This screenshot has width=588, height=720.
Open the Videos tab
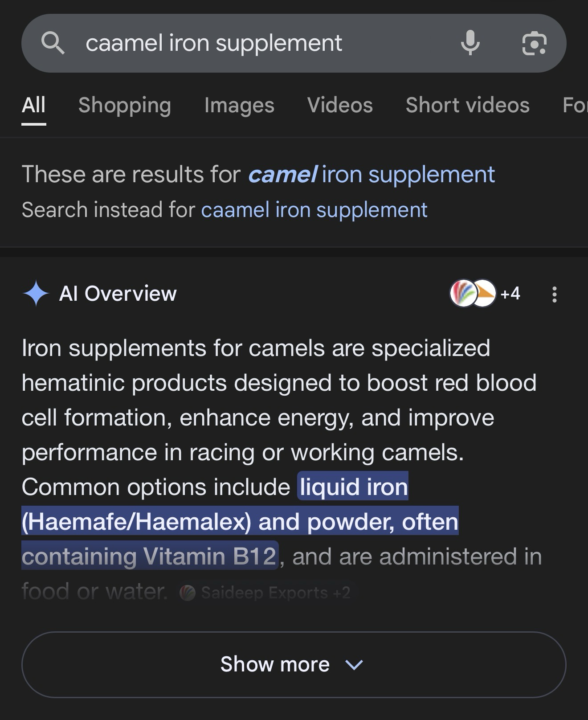(x=340, y=105)
